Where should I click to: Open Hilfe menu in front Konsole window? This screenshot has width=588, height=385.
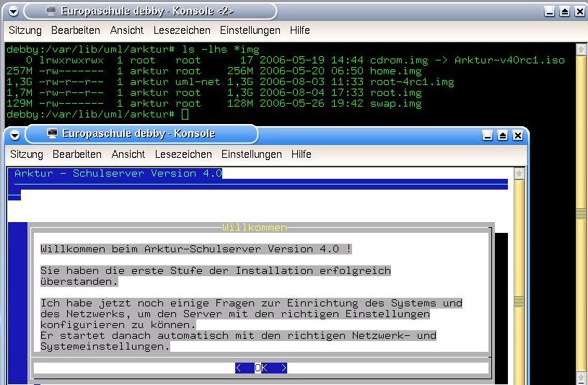click(301, 154)
